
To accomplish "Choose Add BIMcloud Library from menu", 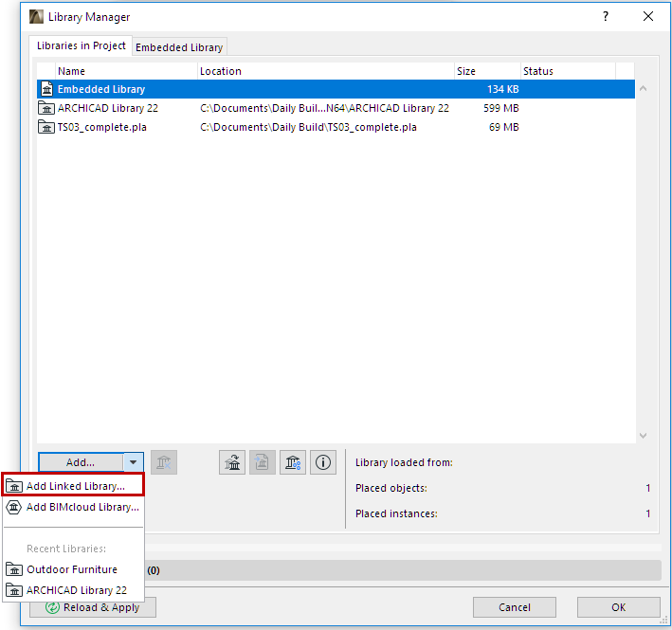I will click(73, 507).
